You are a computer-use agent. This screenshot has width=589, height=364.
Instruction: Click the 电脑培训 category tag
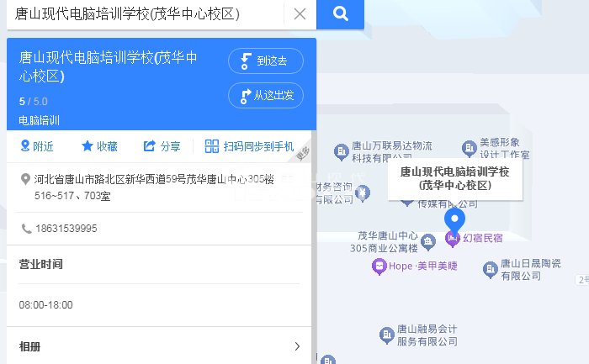39,120
